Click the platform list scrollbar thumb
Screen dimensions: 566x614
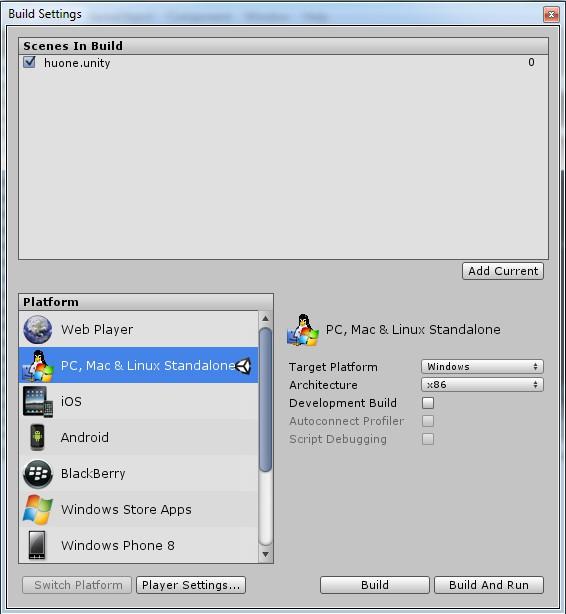pos(266,400)
